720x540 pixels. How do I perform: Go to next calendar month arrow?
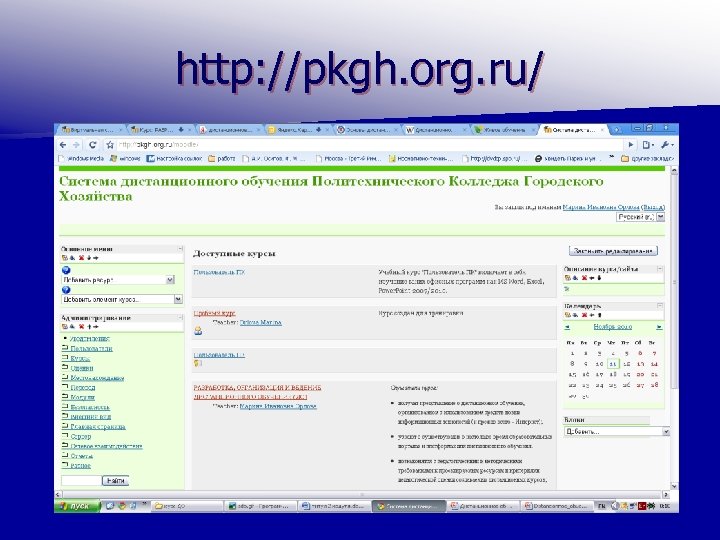(659, 327)
